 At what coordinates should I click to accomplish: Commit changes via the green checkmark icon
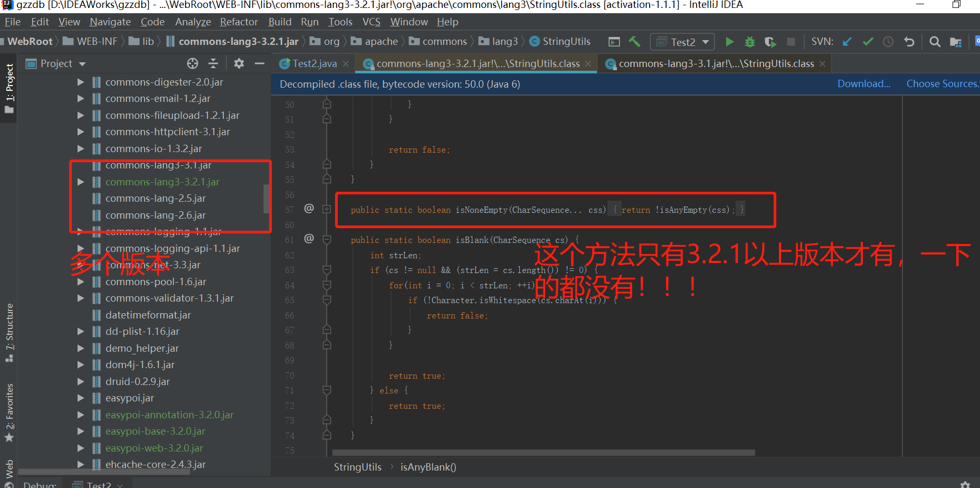click(868, 41)
